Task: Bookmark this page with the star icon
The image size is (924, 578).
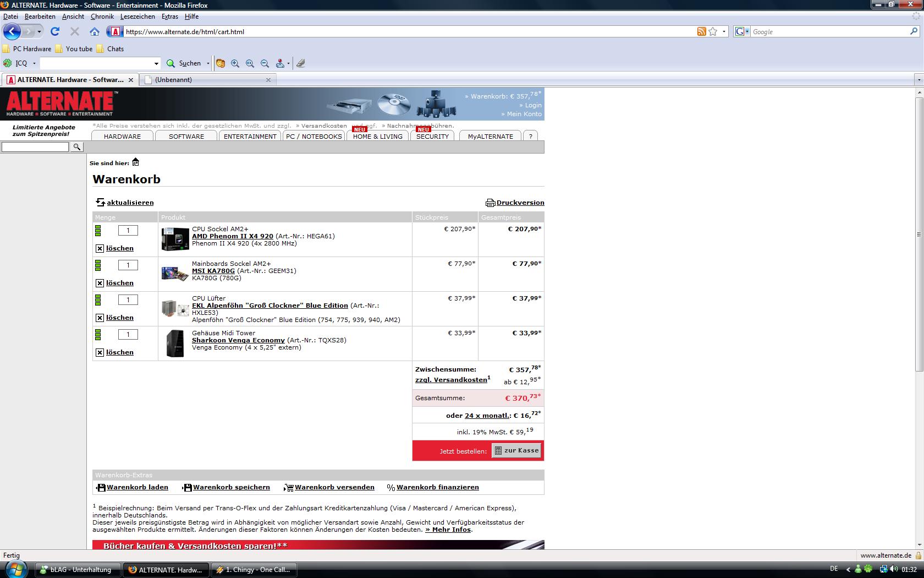Action: click(713, 31)
